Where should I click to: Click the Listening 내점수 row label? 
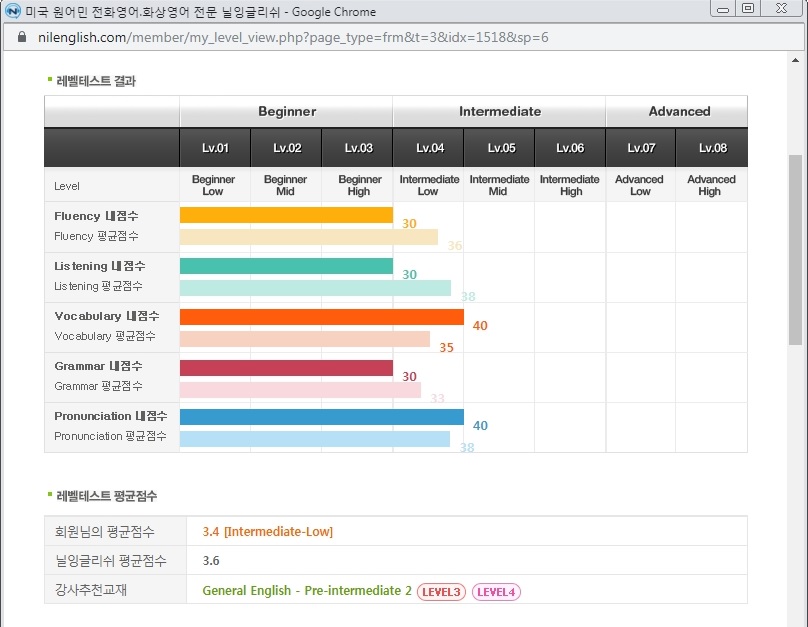99,266
